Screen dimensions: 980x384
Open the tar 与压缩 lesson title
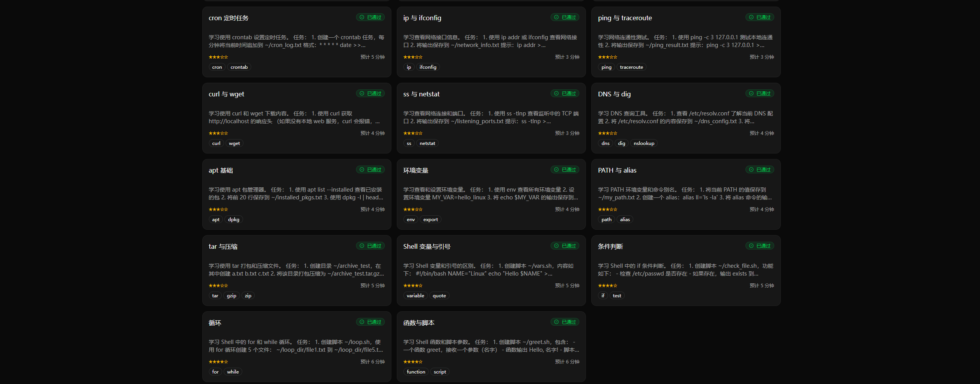[x=223, y=246]
